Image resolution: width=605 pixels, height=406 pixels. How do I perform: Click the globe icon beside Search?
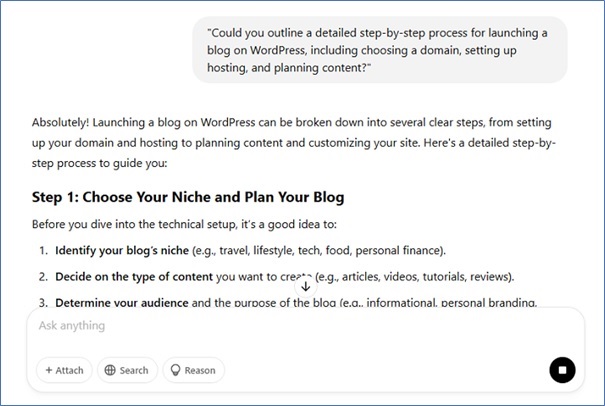click(x=109, y=371)
